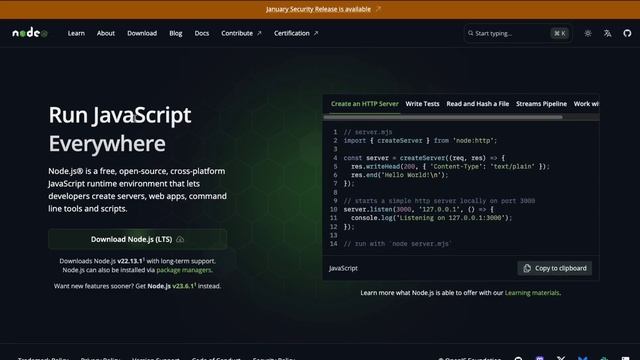
Task: Focus the Start typing search field
Action: click(x=518, y=33)
